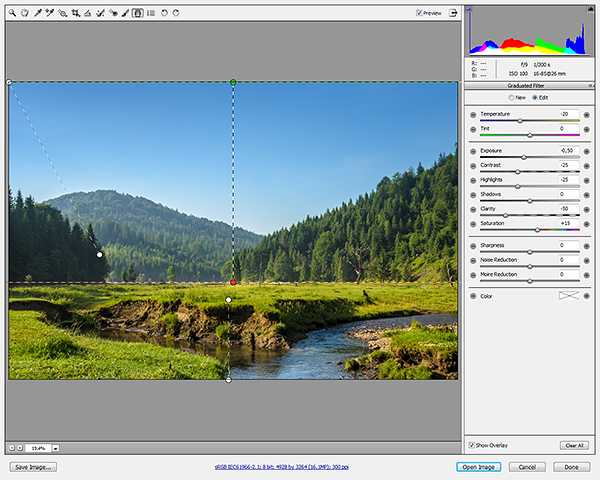
Task: Click the Clarity slider handle
Action: tap(505, 216)
